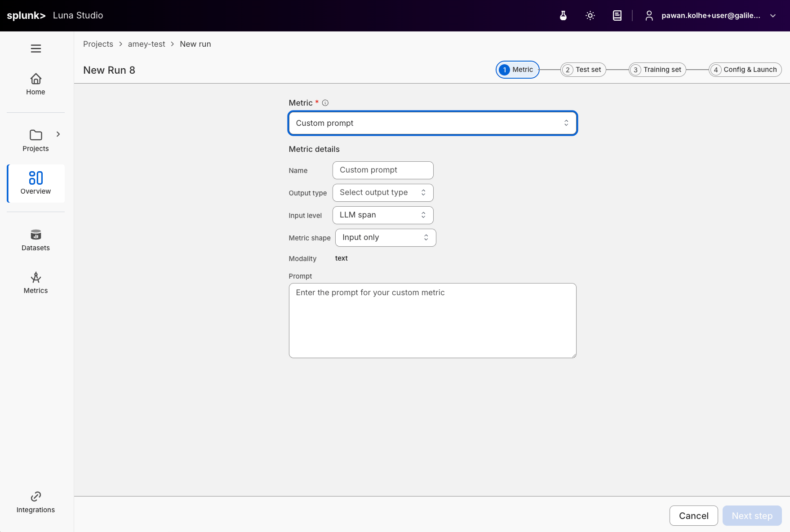
Task: Expand the Projects chevron arrow
Action: pos(58,134)
